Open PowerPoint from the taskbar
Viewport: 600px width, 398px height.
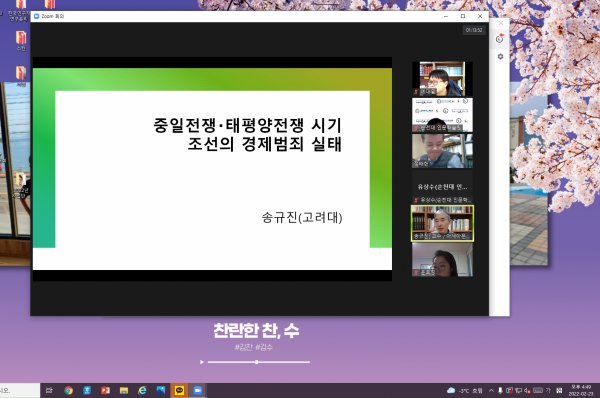[105, 390]
